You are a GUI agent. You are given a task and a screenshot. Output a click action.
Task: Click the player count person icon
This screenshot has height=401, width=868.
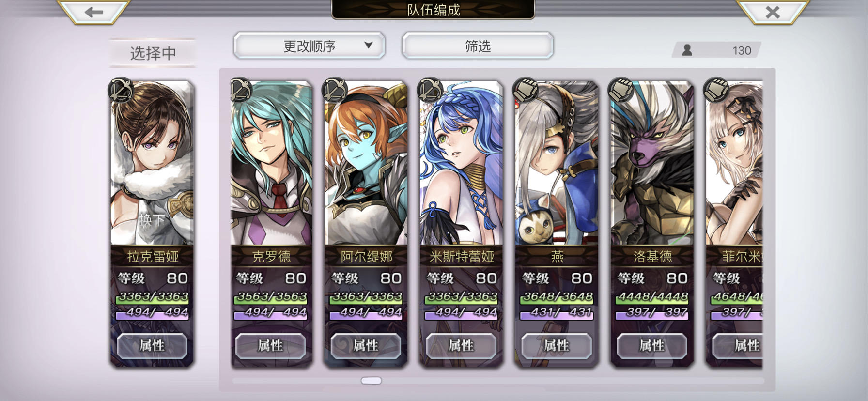(687, 50)
